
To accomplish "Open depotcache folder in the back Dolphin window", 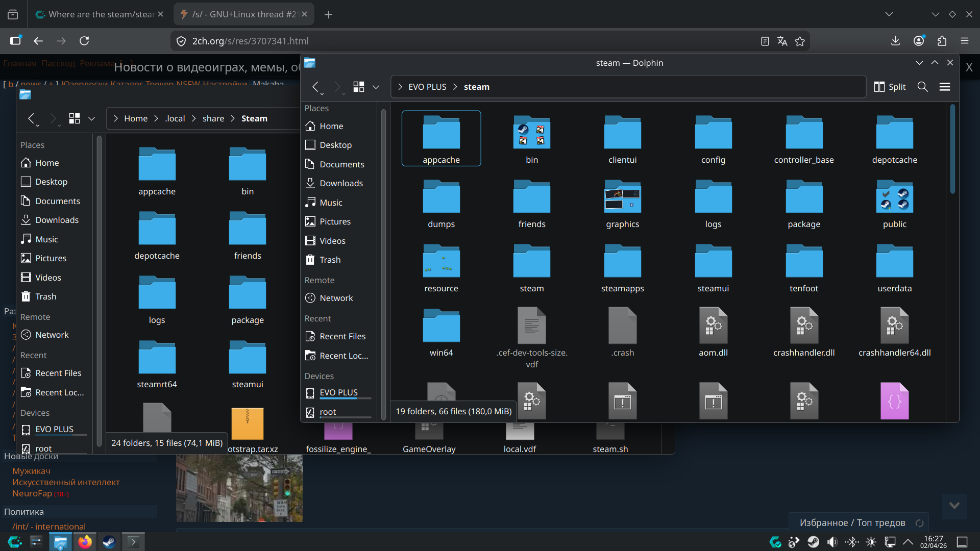I will click(157, 234).
